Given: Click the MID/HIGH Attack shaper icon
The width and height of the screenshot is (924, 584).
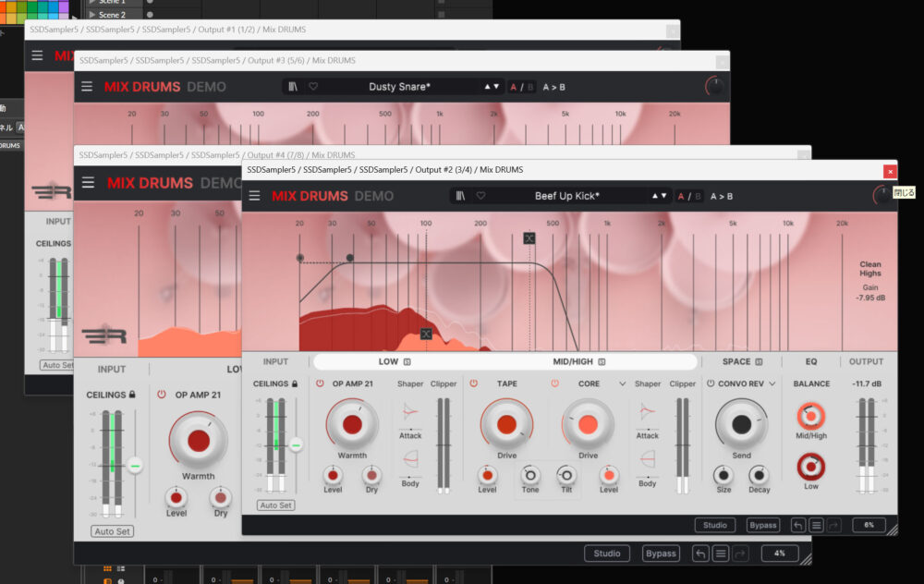Looking at the screenshot, I should click(x=647, y=412).
